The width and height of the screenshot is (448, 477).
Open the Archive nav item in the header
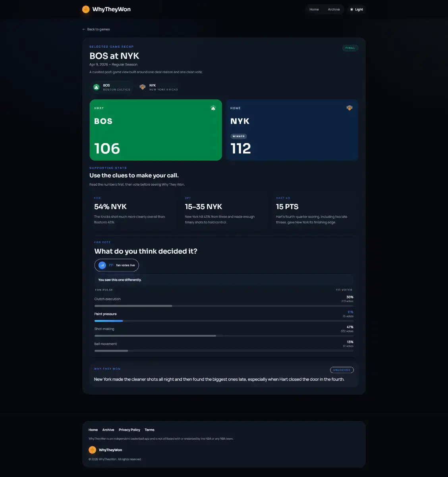pos(334,10)
